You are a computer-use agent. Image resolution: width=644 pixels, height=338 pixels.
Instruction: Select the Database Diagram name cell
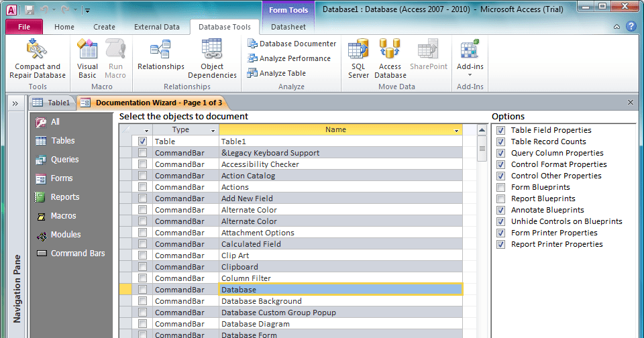(341, 324)
